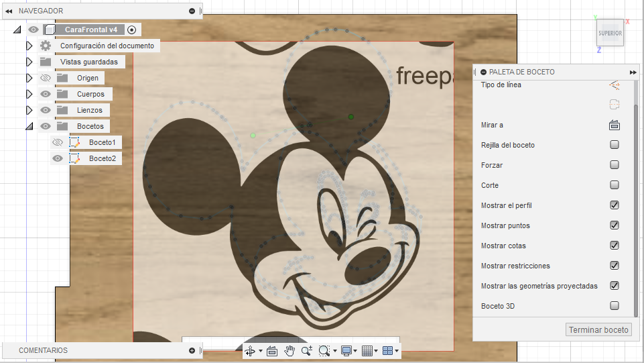
Task: Expand the Comentarios panel with plus icon
Action: (x=192, y=350)
